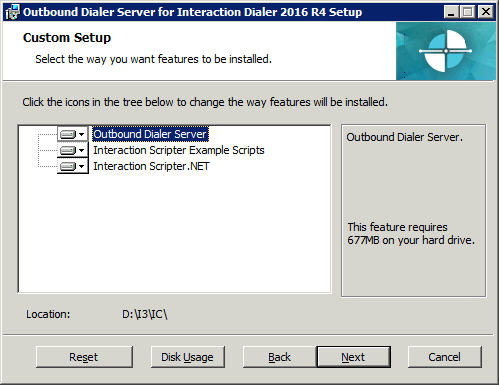Click the disabled maximize window button
This screenshot has width=499, height=385.
[468, 12]
